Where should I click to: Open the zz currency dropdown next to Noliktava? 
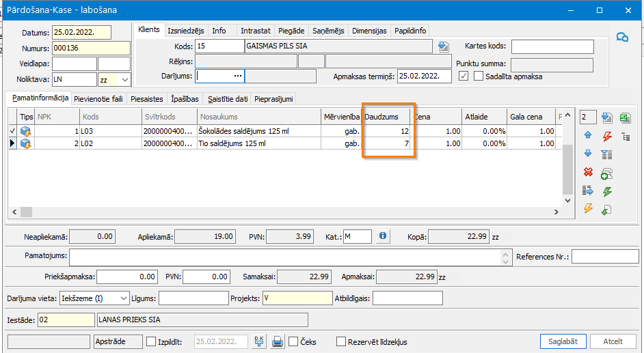(125, 79)
